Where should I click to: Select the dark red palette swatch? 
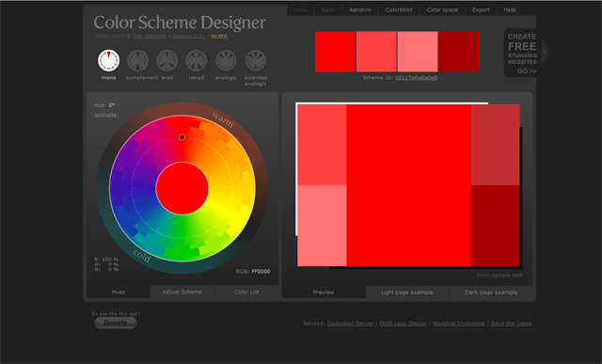pos(459,52)
